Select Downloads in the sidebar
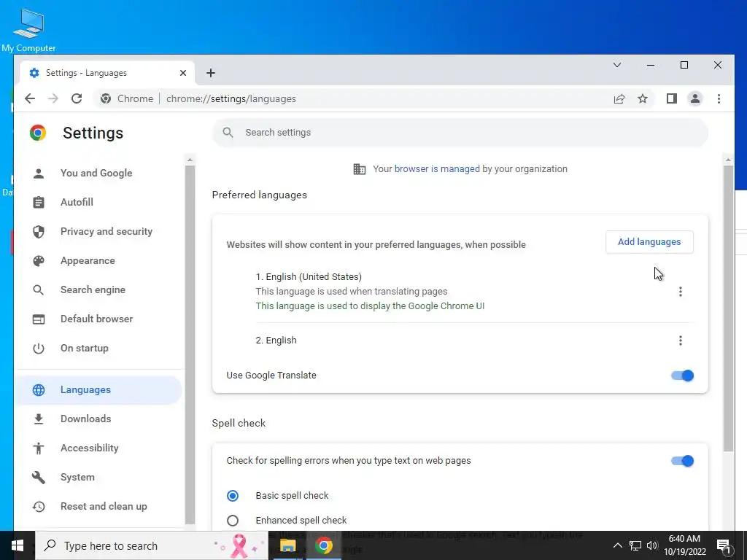 (x=99, y=419)
